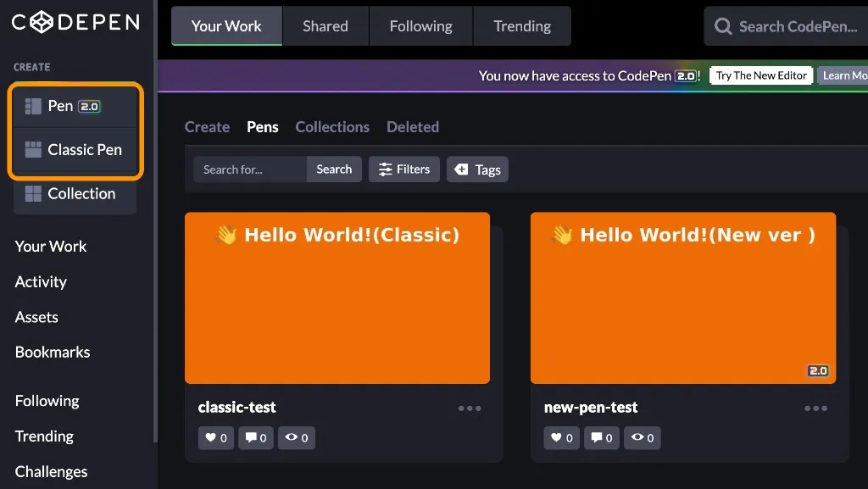Open comments on classic-test pen
868x489 pixels.
256,437
